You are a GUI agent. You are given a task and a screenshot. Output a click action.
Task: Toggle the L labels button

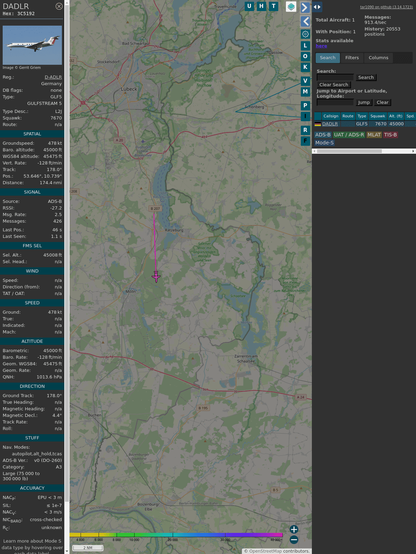pos(305,46)
